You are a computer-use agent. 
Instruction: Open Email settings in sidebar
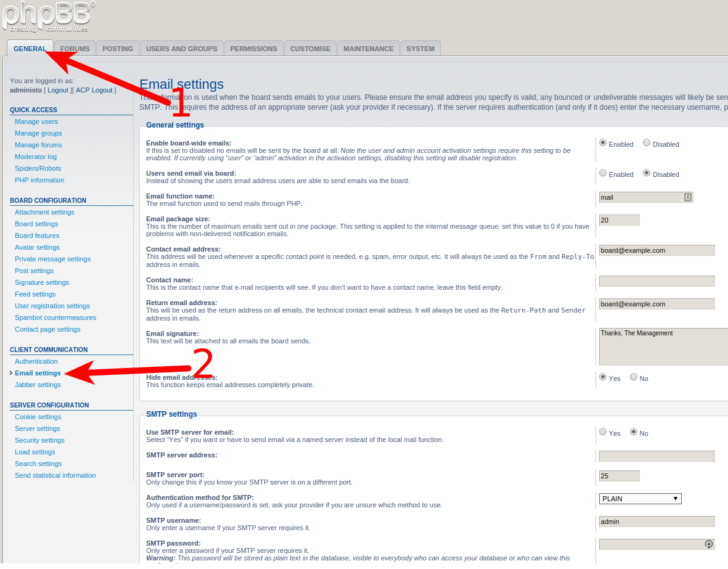point(38,373)
